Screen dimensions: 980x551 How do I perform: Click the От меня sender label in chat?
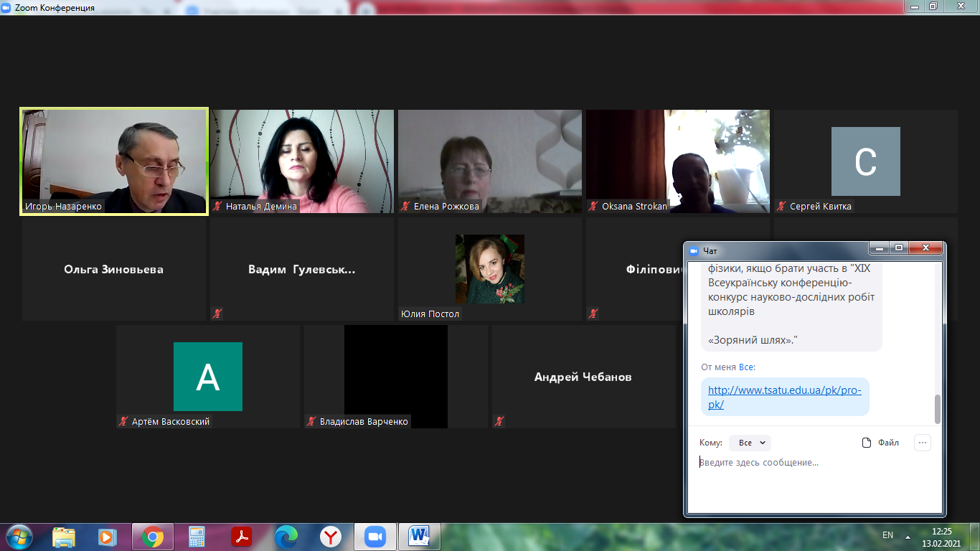coord(719,367)
